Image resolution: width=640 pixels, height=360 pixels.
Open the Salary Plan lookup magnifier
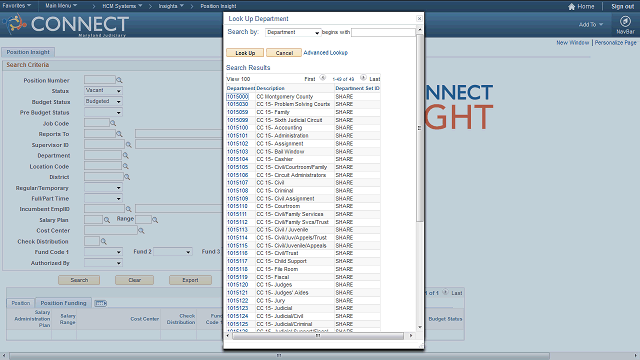(107, 220)
